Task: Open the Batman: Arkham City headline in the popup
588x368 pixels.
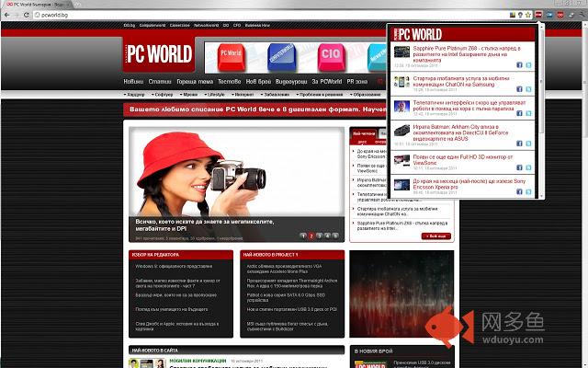Action: point(460,132)
